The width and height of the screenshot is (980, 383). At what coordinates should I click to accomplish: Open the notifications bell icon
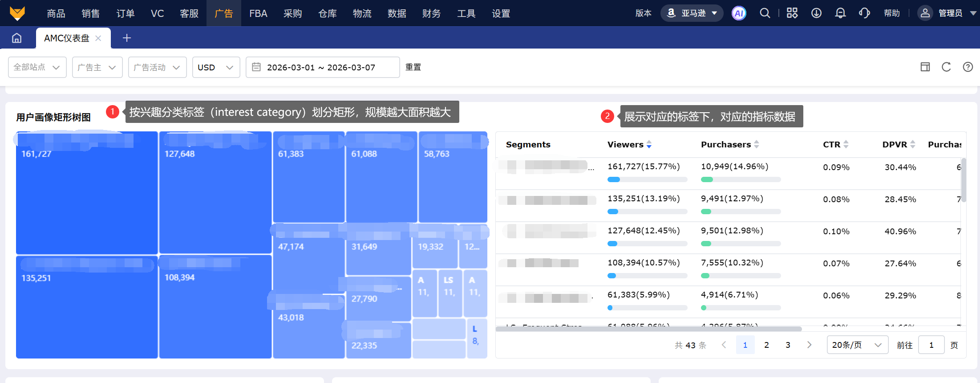[x=840, y=13]
